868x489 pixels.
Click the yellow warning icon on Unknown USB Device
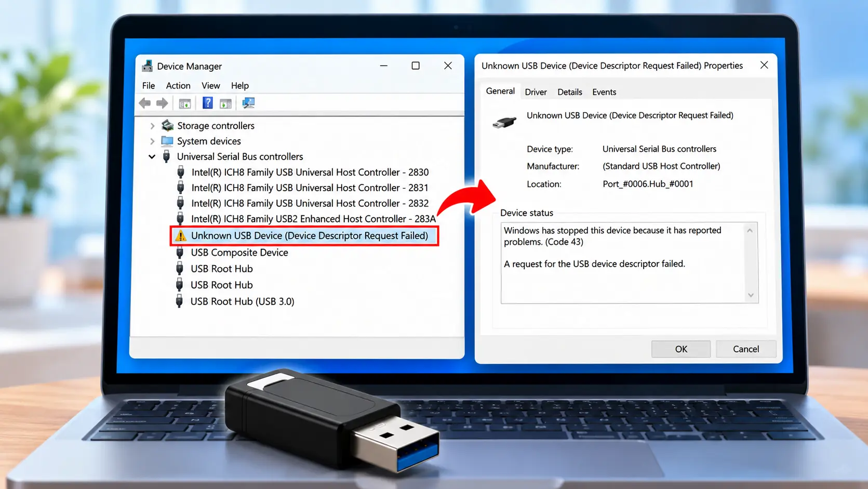(x=180, y=235)
